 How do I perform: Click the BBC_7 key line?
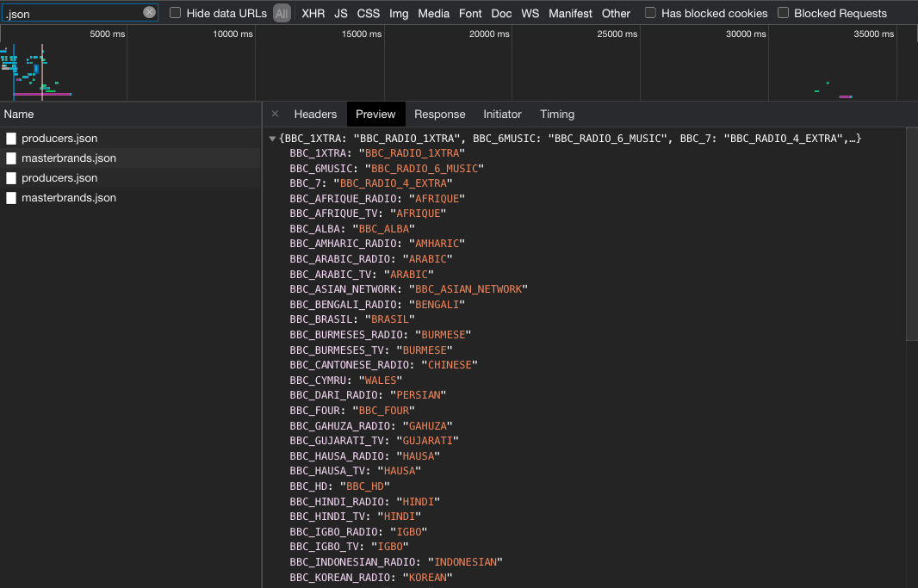click(371, 183)
